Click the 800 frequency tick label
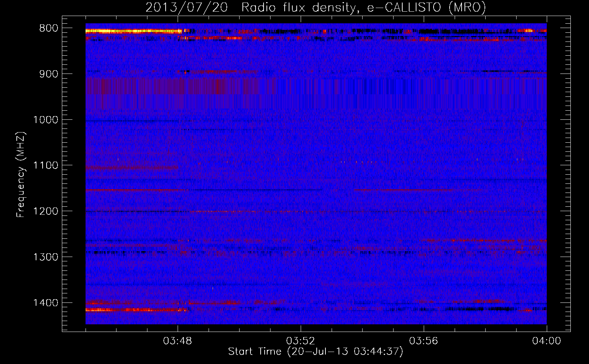The height and width of the screenshot is (364, 589). click(x=49, y=28)
